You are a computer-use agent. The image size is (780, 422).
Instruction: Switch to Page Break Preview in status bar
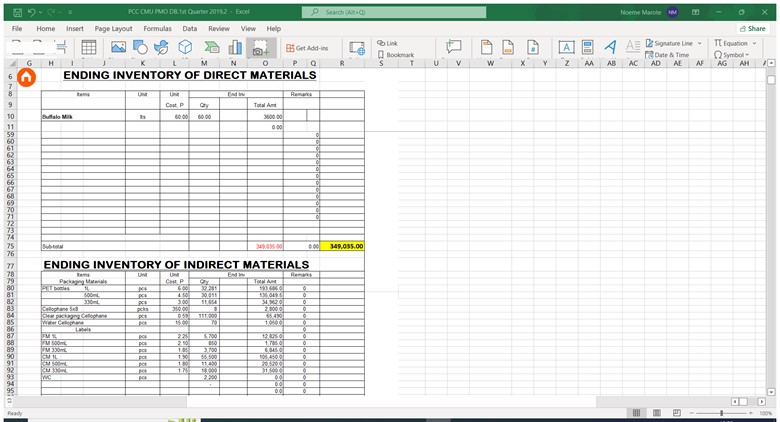pos(677,413)
